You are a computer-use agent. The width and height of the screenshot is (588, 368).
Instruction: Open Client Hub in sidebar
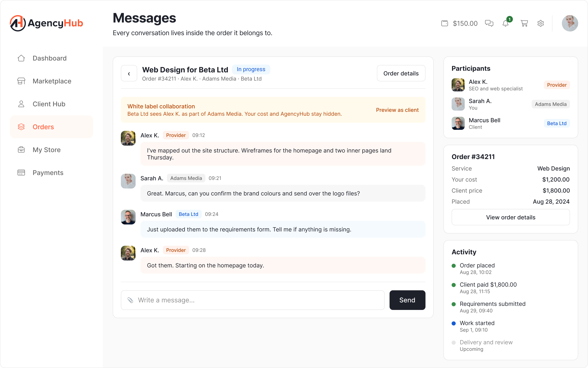tap(51, 104)
